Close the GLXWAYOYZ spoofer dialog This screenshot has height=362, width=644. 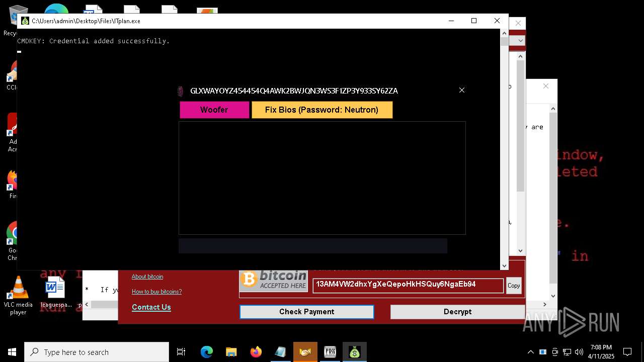pyautogui.click(x=462, y=90)
